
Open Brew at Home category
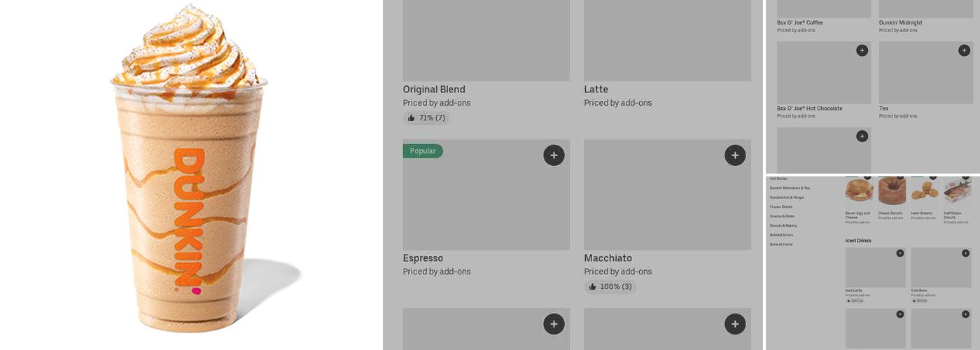[781, 244]
